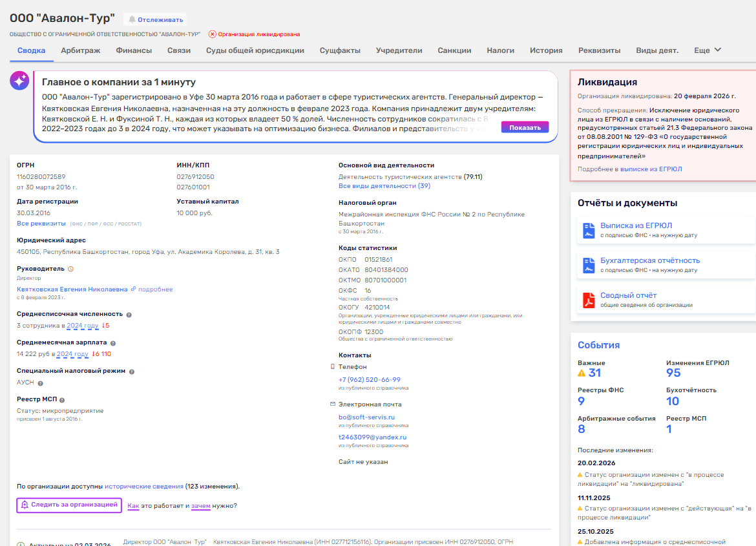Expand 2024 году salary year selector
756x546 pixels.
click(x=72, y=354)
